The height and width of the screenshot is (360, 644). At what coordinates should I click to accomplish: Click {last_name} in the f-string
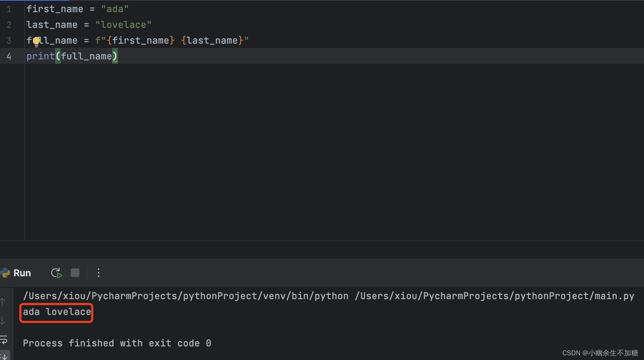coord(212,40)
